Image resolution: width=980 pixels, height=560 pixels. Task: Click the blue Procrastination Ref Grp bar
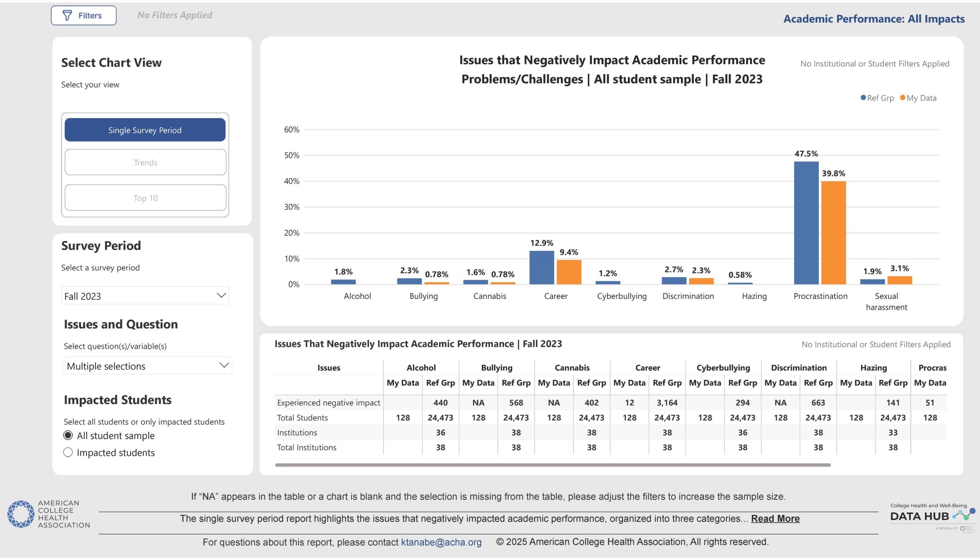tap(806, 223)
